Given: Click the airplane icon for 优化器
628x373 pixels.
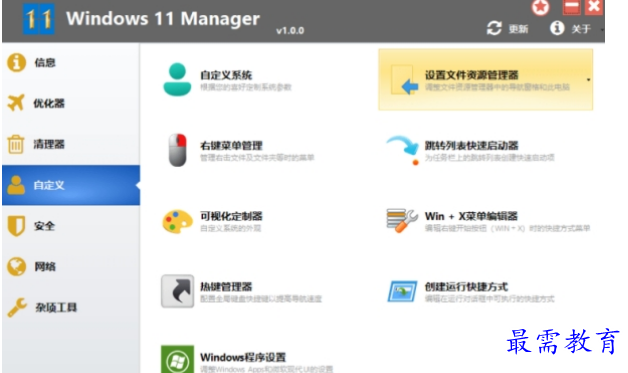Looking at the screenshot, I should point(16,103).
